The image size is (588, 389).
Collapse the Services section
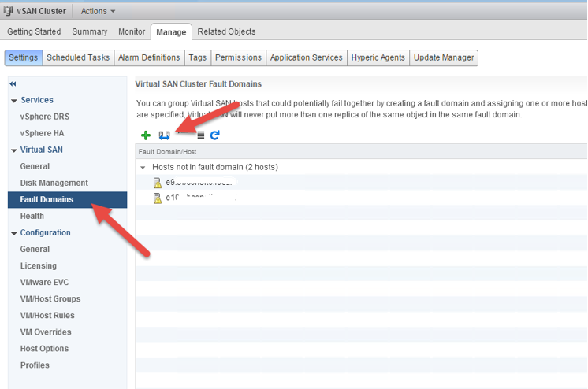tap(14, 101)
